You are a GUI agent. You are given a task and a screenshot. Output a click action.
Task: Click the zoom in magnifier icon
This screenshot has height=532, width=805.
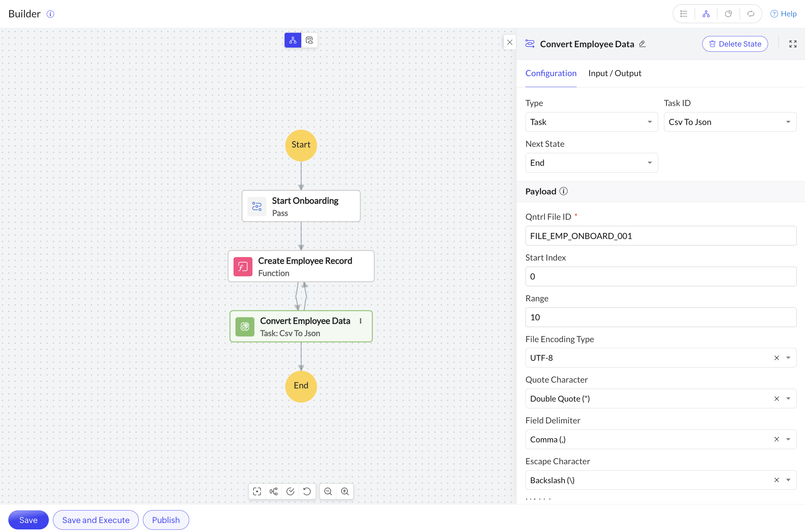345,491
